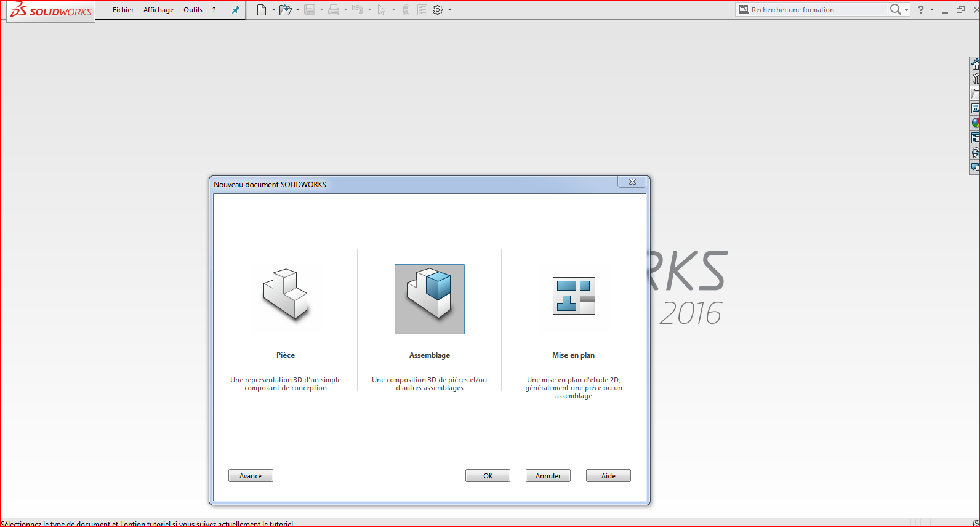Viewport: 980px width, 527px height.
Task: Click the Annuler button
Action: [x=548, y=476]
